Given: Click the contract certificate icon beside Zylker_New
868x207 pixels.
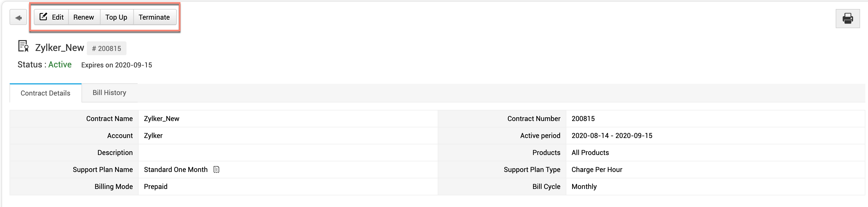Looking at the screenshot, I should (x=23, y=46).
